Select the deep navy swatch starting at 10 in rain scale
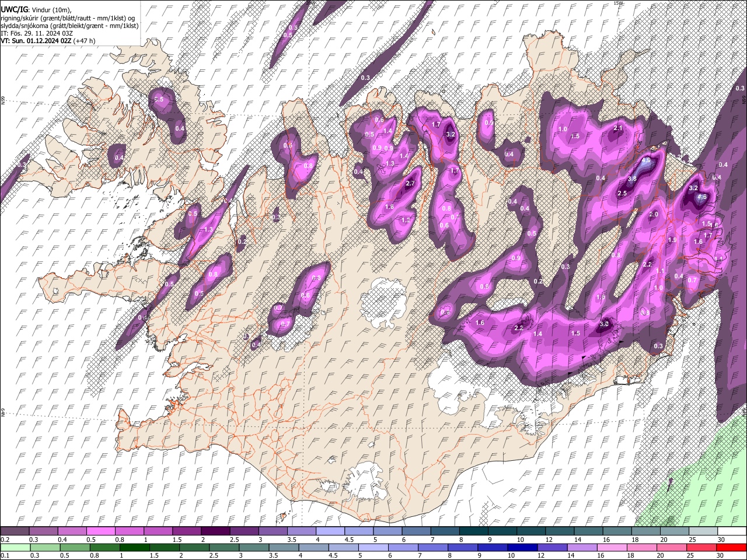 522,548
